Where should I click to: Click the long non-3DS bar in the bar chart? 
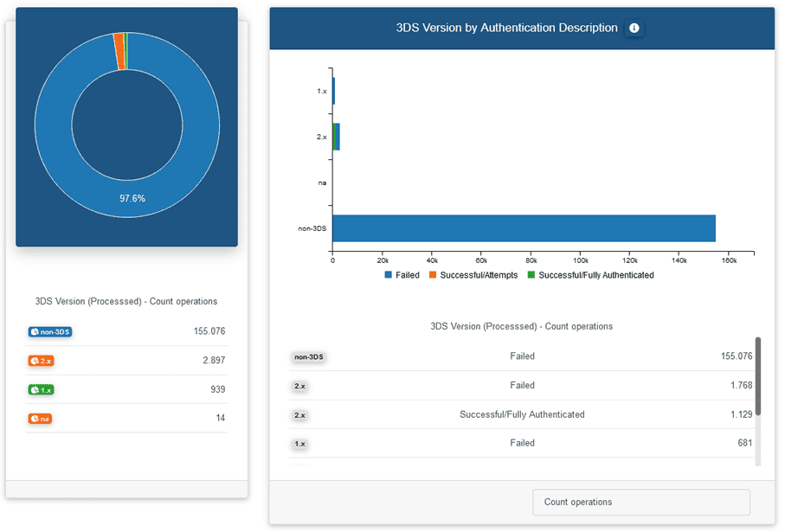pyautogui.click(x=524, y=228)
